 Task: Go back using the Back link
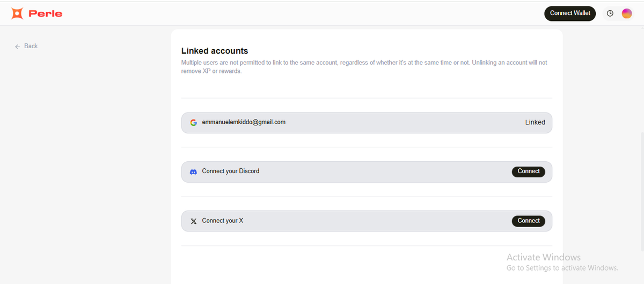tap(26, 46)
